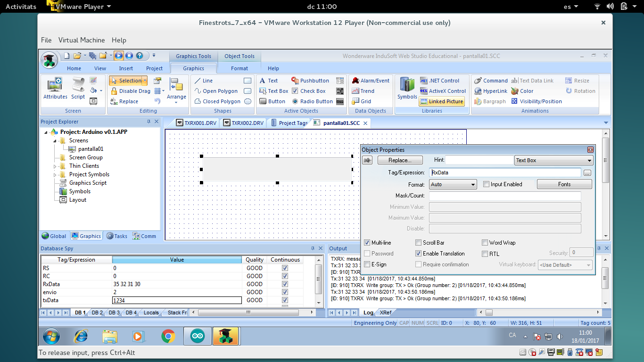Select the Open Polygon tool

click(215, 91)
